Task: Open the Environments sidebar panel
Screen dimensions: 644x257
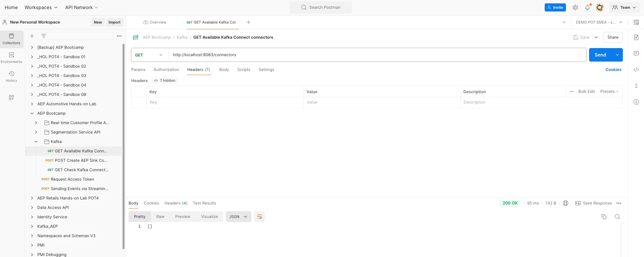Action: (11, 58)
